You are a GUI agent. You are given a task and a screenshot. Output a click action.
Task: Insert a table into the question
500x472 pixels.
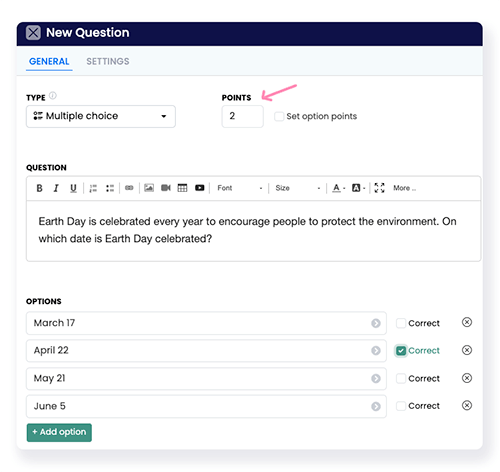point(182,188)
